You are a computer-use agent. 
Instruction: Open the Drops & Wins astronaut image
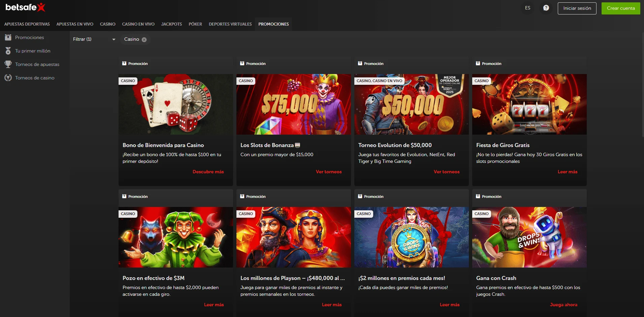[529, 237]
